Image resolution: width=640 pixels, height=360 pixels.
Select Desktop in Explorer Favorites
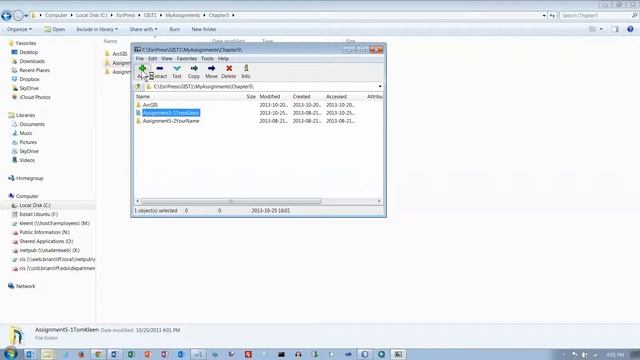(x=29, y=52)
